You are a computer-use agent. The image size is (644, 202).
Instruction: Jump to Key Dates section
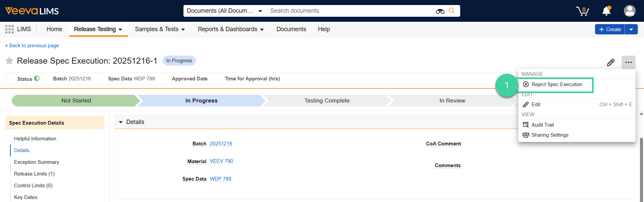pos(25,197)
